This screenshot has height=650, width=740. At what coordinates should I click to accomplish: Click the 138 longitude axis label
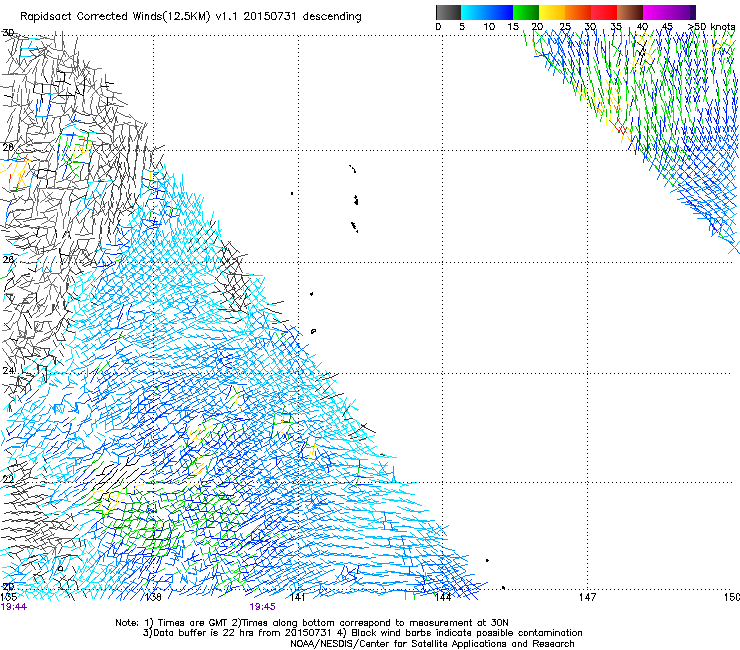(153, 597)
